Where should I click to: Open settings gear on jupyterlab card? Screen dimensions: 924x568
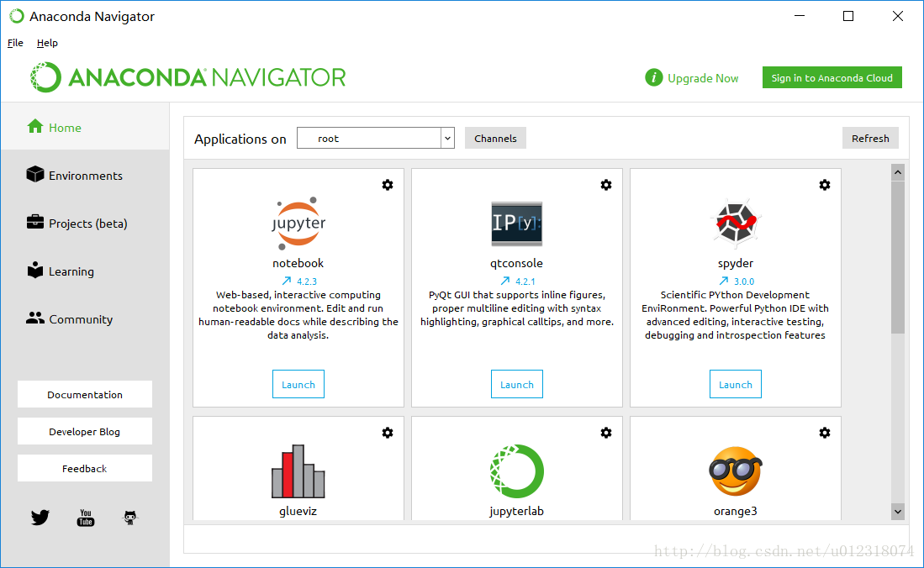click(606, 433)
